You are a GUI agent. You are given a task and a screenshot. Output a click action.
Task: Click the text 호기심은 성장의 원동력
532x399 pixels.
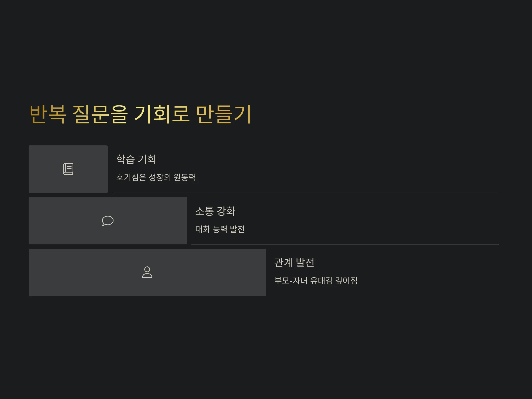(156, 177)
